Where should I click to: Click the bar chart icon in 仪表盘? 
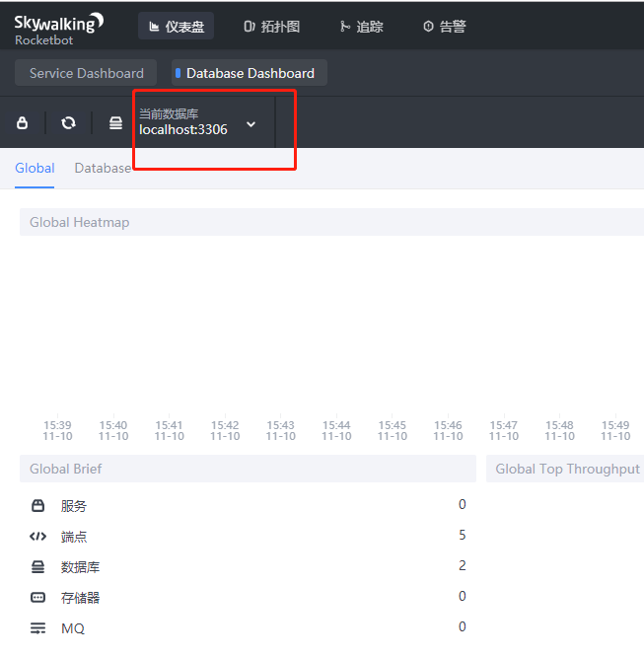click(x=154, y=27)
